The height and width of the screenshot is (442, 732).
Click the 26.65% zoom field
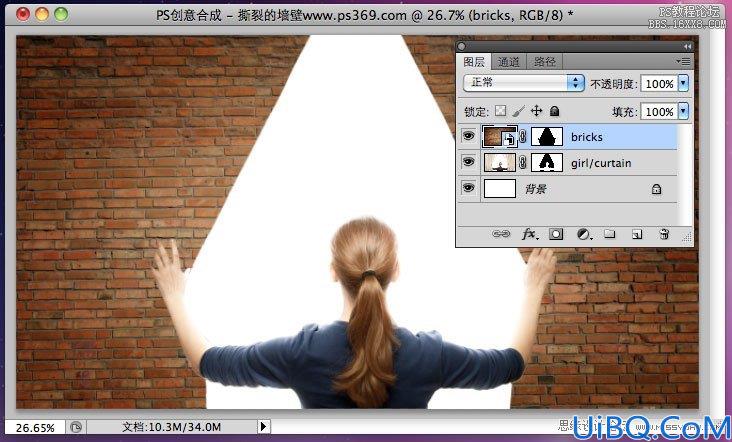(35, 427)
